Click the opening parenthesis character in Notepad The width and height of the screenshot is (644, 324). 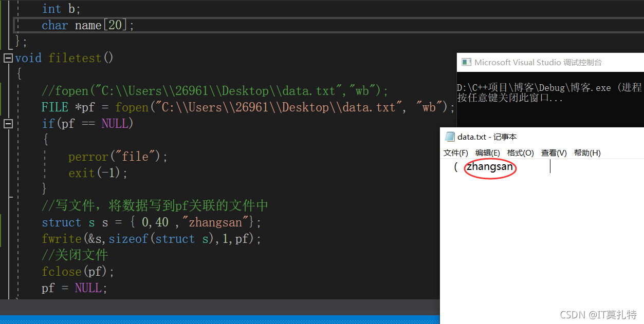coord(456,167)
